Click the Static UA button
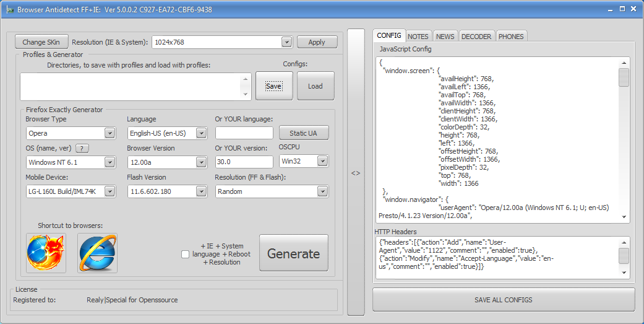 (304, 133)
